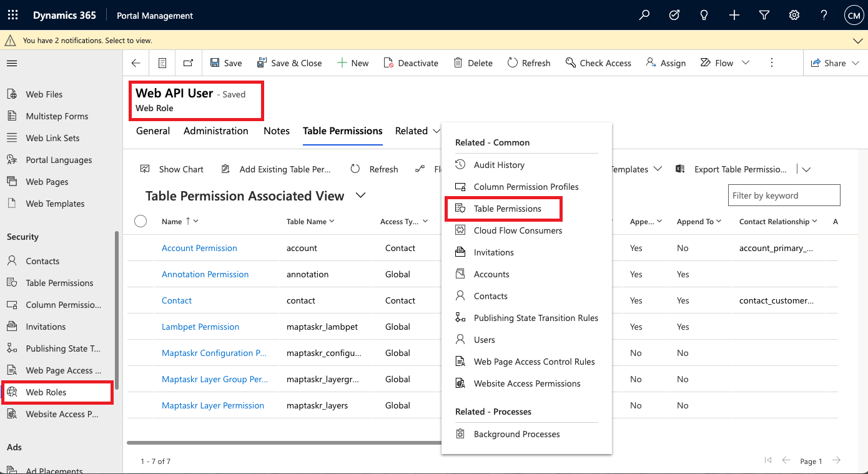Toggle the hamburger site map menu
868x474 pixels.
(x=12, y=63)
